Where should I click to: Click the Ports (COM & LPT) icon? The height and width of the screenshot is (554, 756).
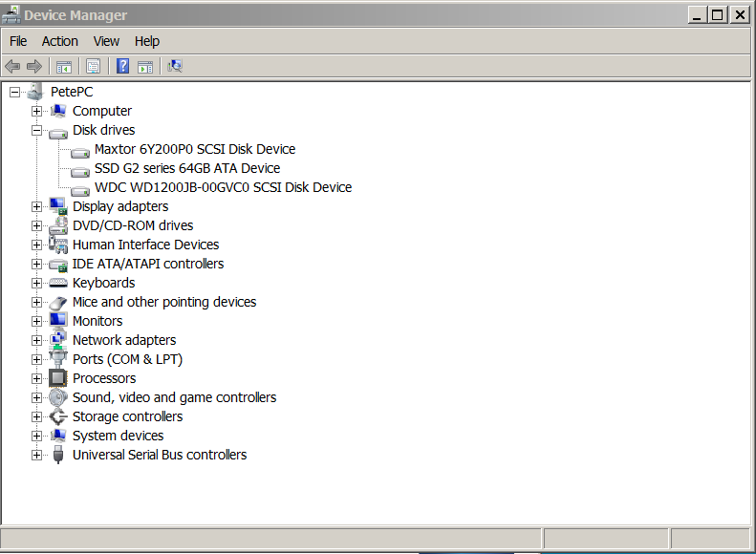pyautogui.click(x=58, y=358)
